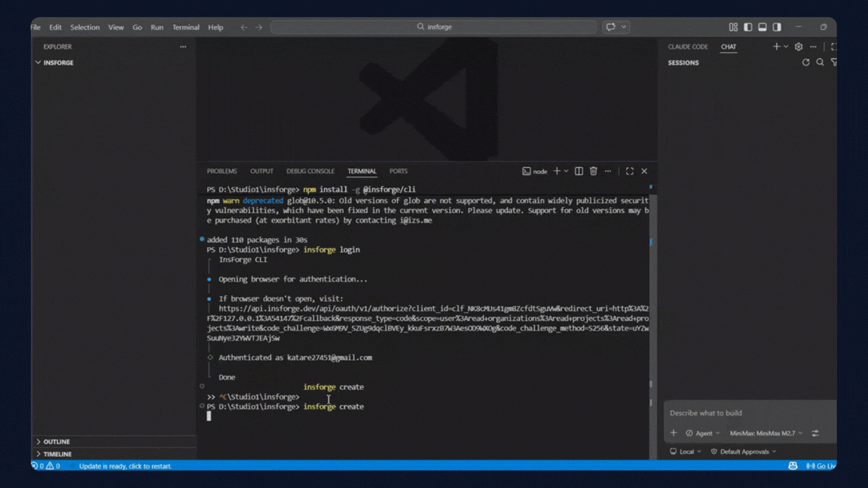Image resolution: width=868 pixels, height=488 pixels.
Task: Open chat tool configuration sliders icon
Action: (x=815, y=433)
